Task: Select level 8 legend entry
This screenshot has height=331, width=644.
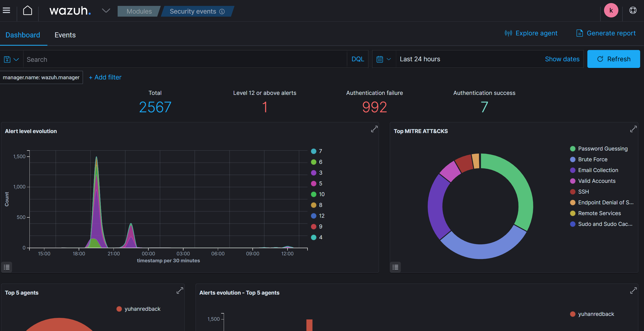Action: click(317, 205)
